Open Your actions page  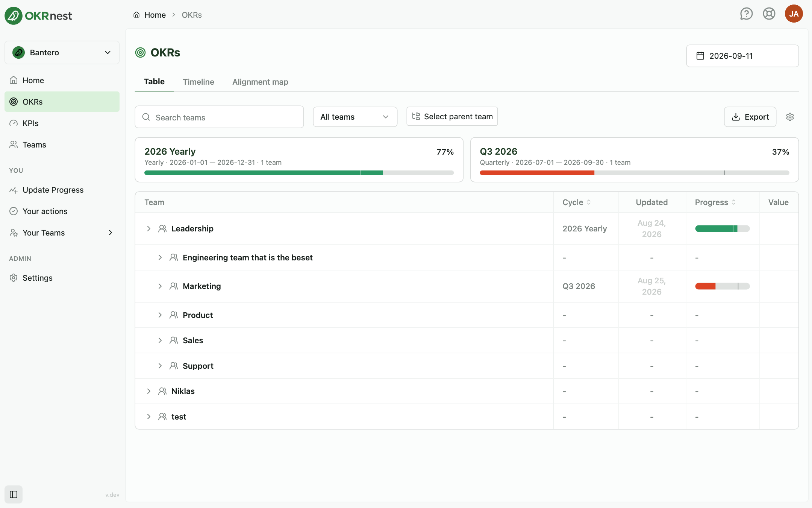[x=62, y=211]
